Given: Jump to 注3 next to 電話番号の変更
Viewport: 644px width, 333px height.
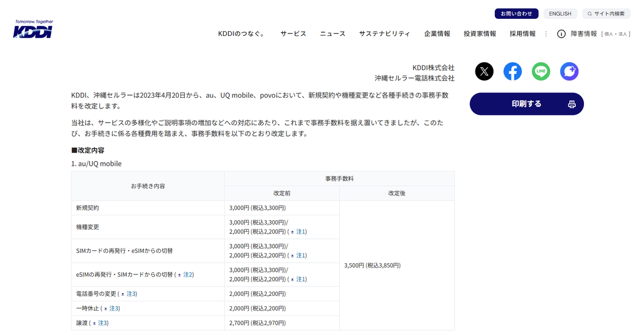Looking at the screenshot, I should [x=129, y=294].
